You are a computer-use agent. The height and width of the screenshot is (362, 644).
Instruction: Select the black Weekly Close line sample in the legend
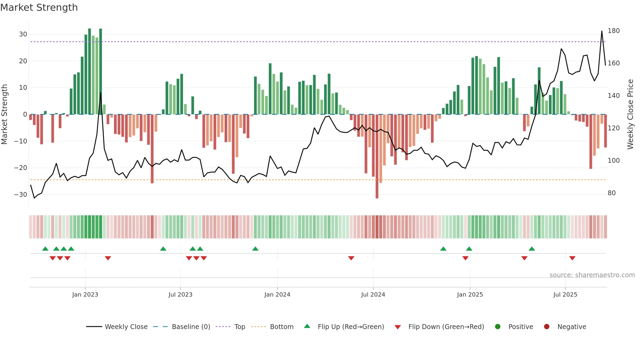pyautogui.click(x=94, y=327)
